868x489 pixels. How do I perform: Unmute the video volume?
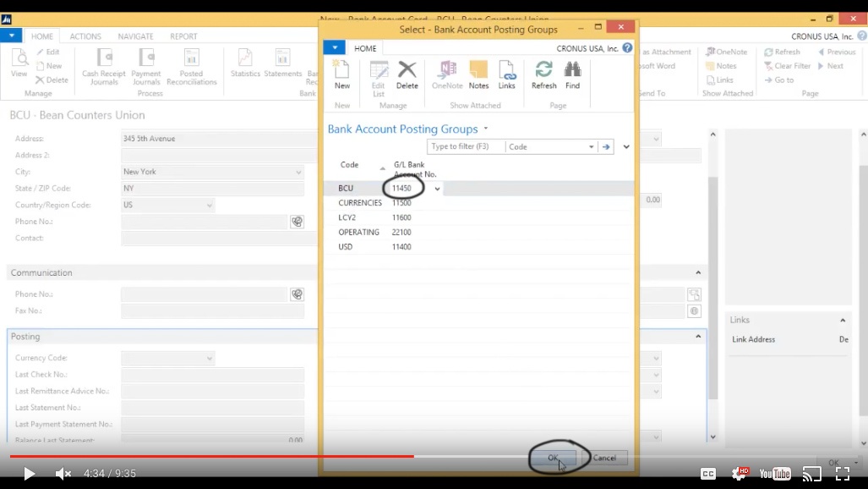[63, 474]
